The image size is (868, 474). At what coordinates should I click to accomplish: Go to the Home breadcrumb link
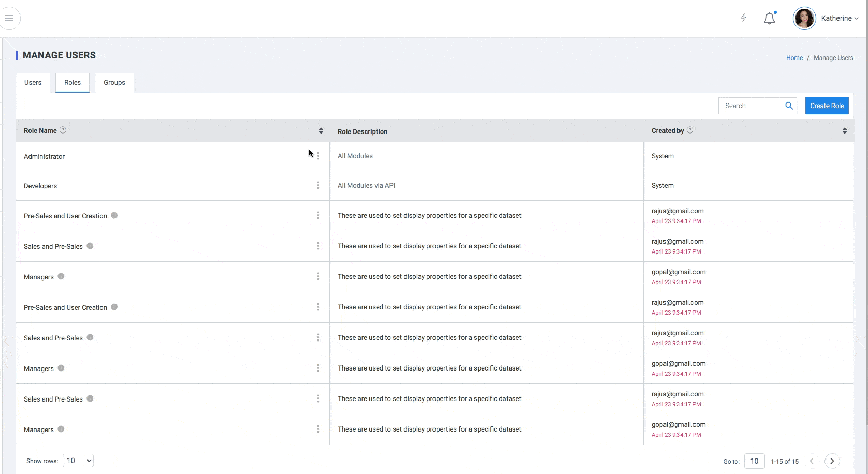[794, 58]
